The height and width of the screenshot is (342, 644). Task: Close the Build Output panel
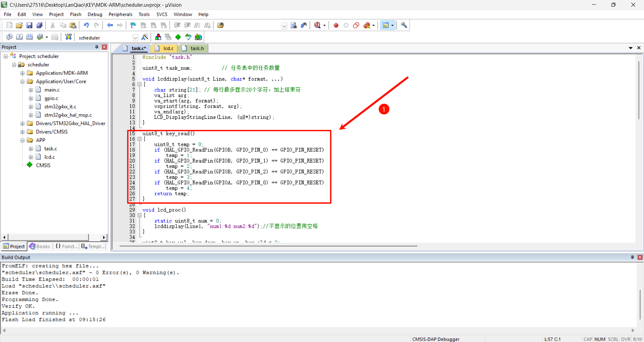[x=640, y=257]
